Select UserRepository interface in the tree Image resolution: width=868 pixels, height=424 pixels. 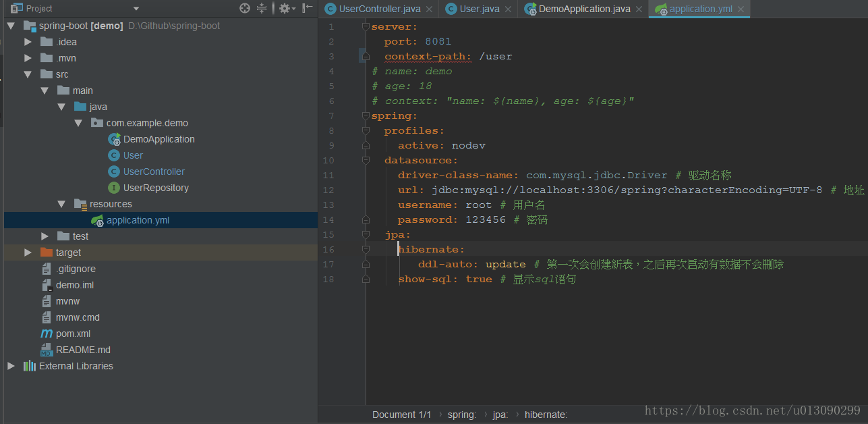[156, 188]
